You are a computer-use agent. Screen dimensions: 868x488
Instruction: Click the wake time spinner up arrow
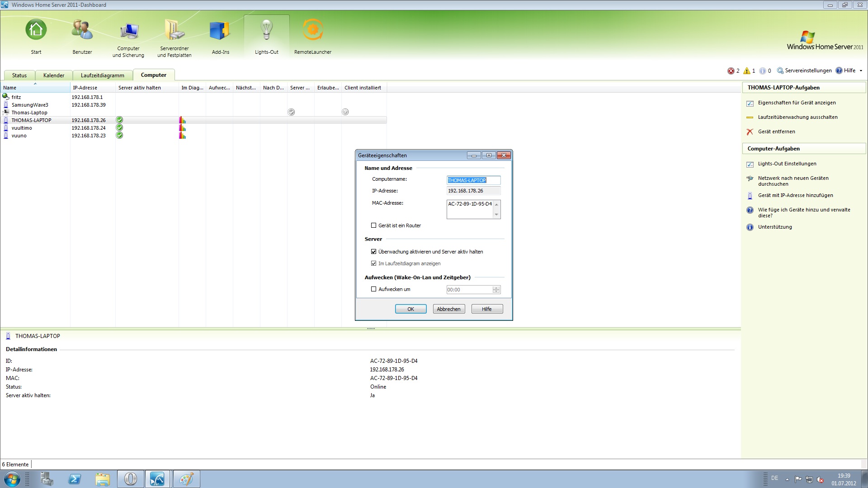coord(496,288)
